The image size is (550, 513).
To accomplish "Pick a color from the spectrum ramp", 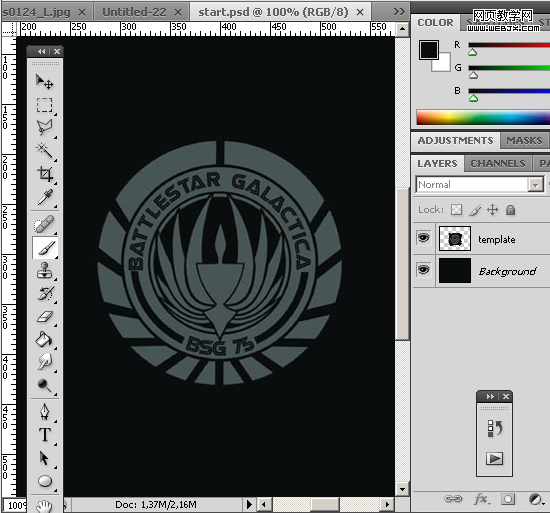I will [x=483, y=117].
